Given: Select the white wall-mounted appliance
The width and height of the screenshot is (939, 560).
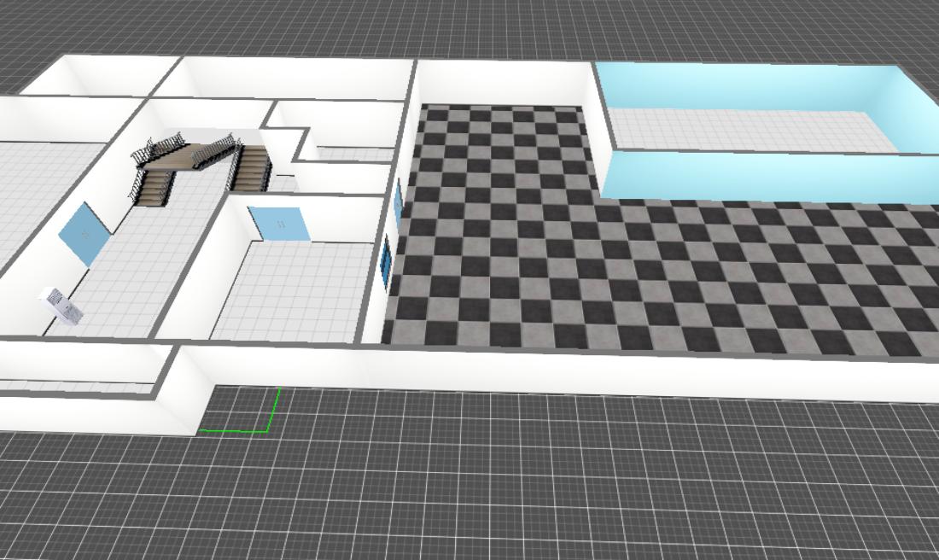Looking at the screenshot, I should (61, 306).
